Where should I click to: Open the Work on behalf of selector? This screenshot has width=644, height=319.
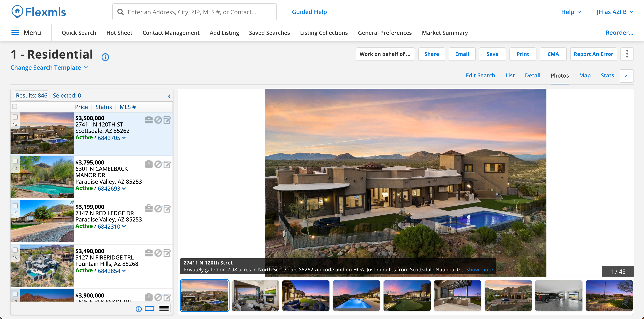(385, 54)
